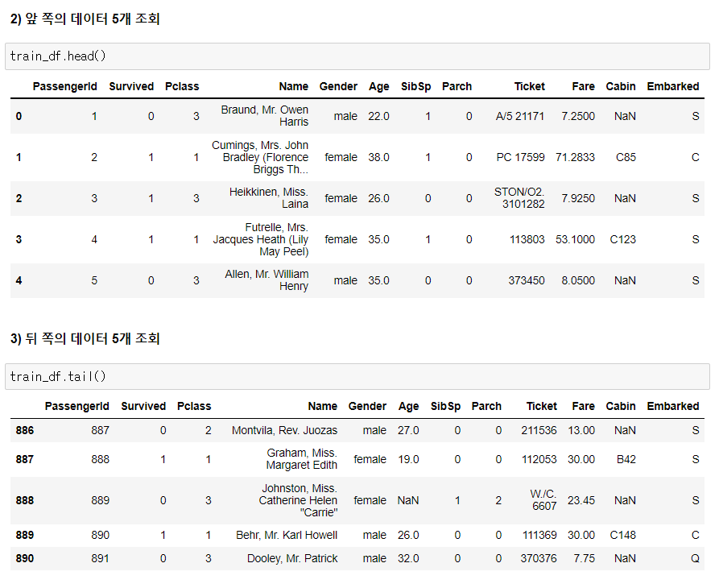Click the PassengerId value '890'
This screenshot has width=719, height=588.
coord(100,536)
